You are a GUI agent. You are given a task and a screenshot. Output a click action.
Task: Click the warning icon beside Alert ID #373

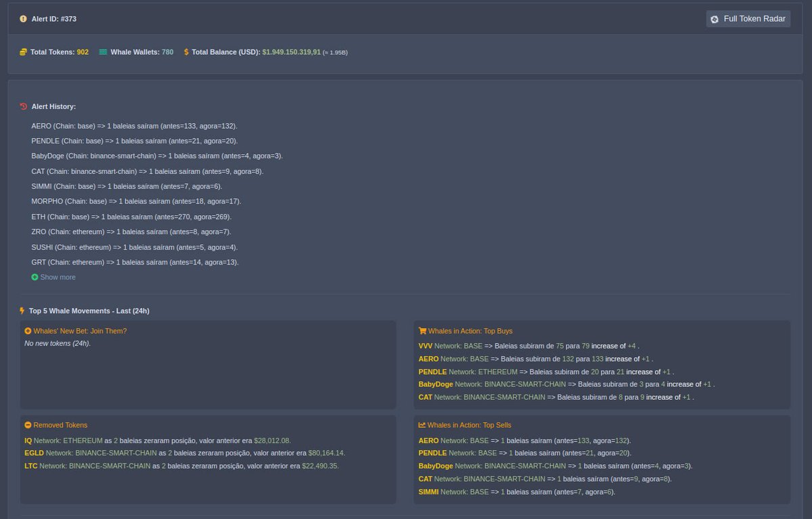point(24,19)
